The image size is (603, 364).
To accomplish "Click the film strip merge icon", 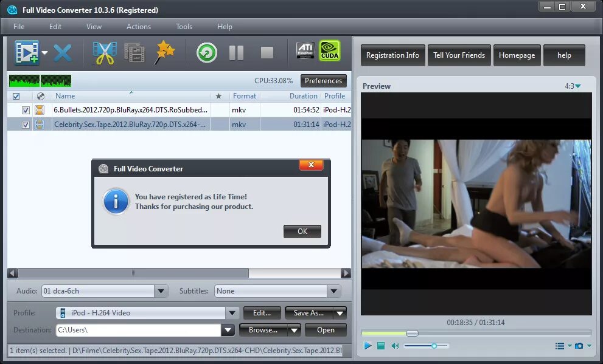I will click(134, 53).
